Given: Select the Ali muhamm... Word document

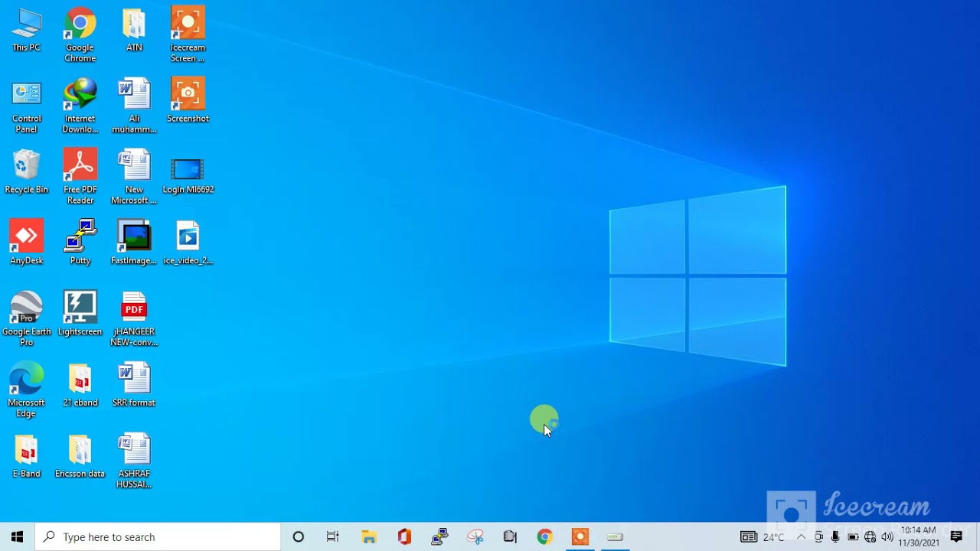Looking at the screenshot, I should [134, 106].
